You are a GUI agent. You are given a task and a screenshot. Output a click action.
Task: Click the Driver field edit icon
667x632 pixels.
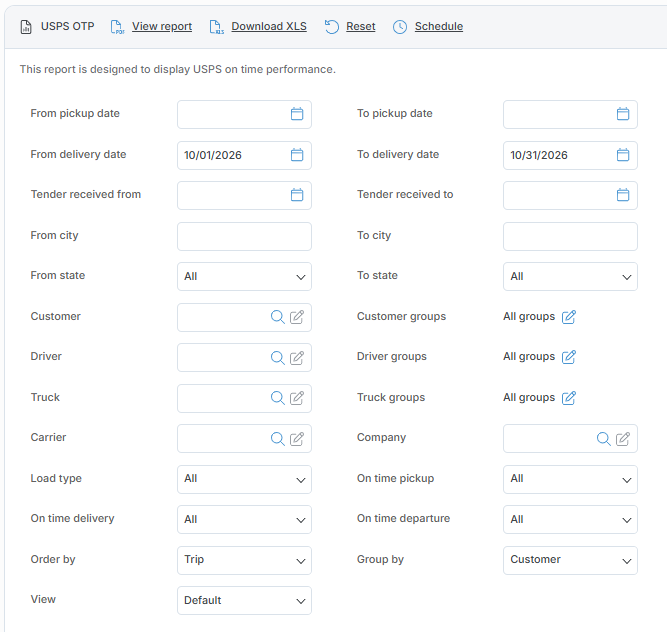[x=297, y=358]
